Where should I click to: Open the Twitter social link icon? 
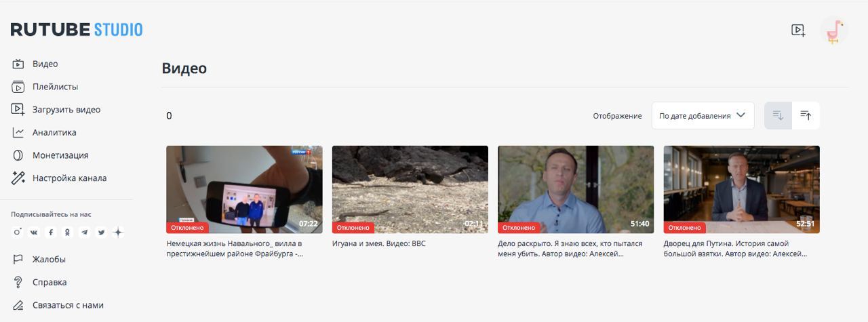click(101, 233)
